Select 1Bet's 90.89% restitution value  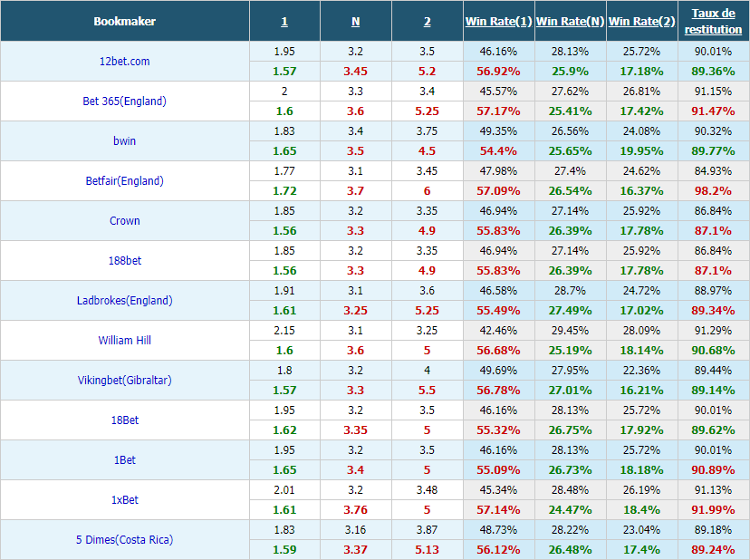pyautogui.click(x=713, y=470)
